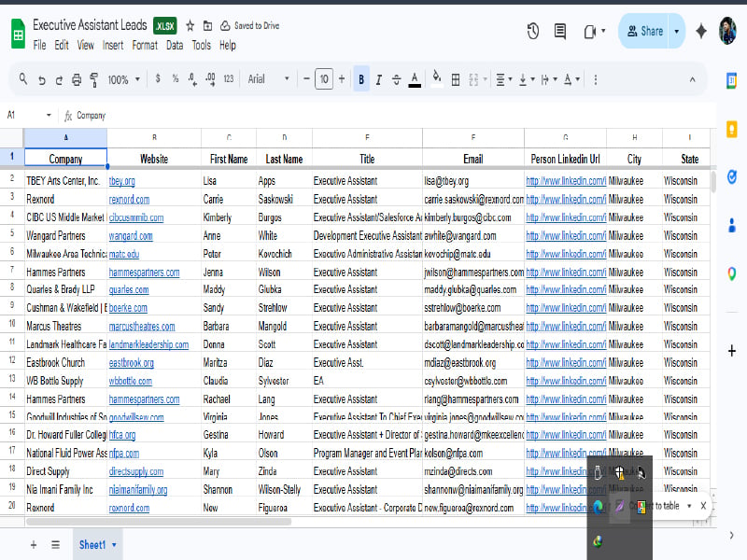Open the marcustheatres.com website link

(x=142, y=327)
